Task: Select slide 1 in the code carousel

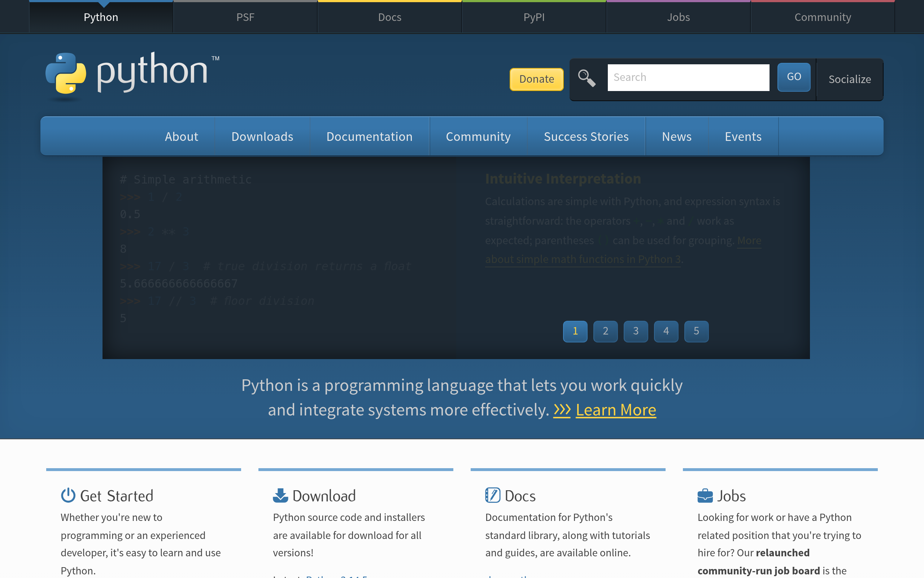Action: [x=575, y=331]
